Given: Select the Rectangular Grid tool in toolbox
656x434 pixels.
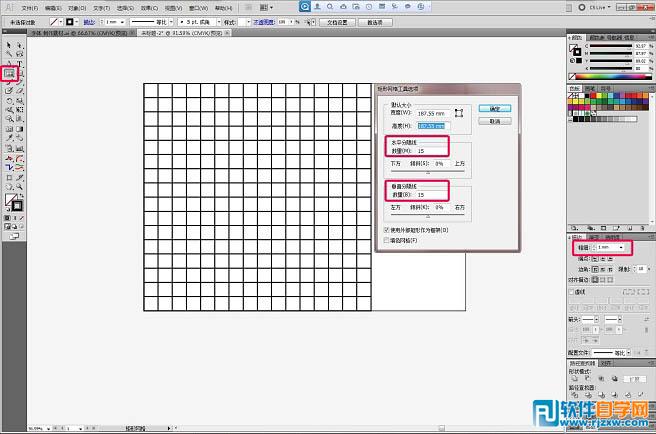Looking at the screenshot, I should 9,73.
